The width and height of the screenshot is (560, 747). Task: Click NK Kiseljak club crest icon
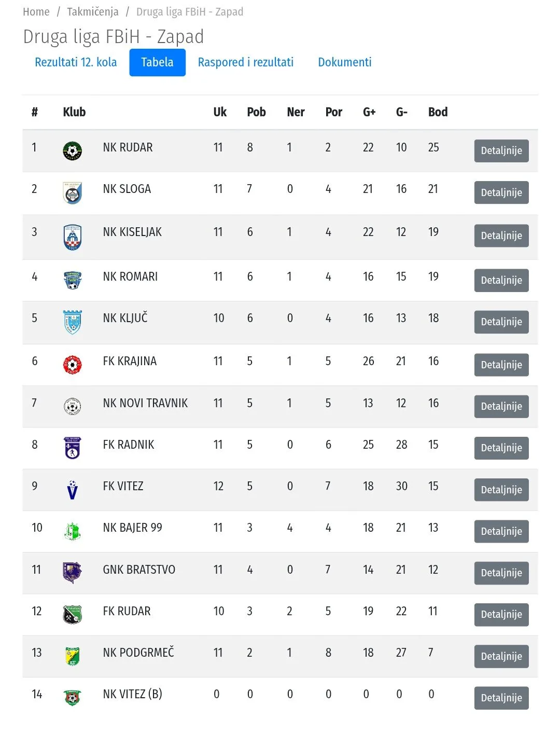pyautogui.click(x=73, y=237)
